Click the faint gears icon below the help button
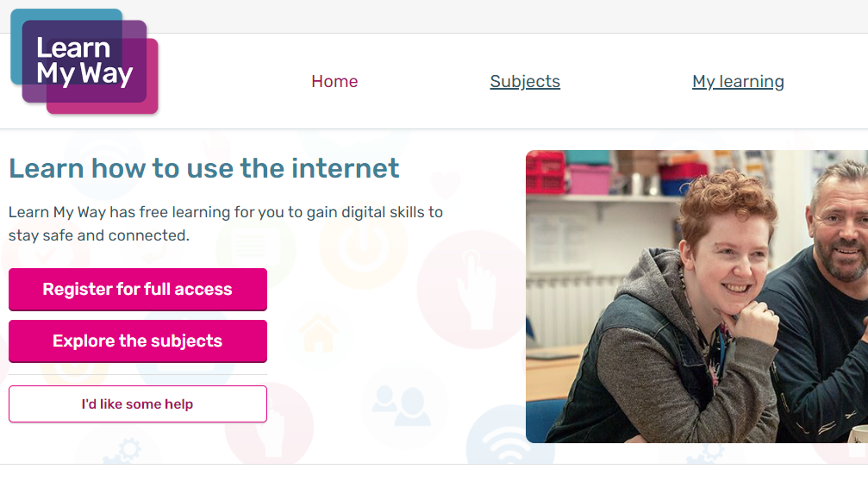This screenshot has width=868, height=488. [x=123, y=451]
